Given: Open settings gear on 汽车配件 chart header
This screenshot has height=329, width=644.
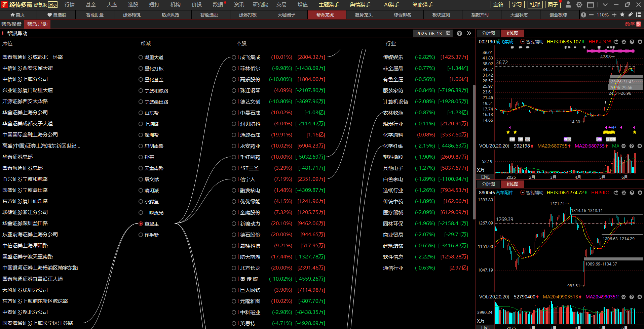Looking at the screenshot, I should tap(624, 193).
